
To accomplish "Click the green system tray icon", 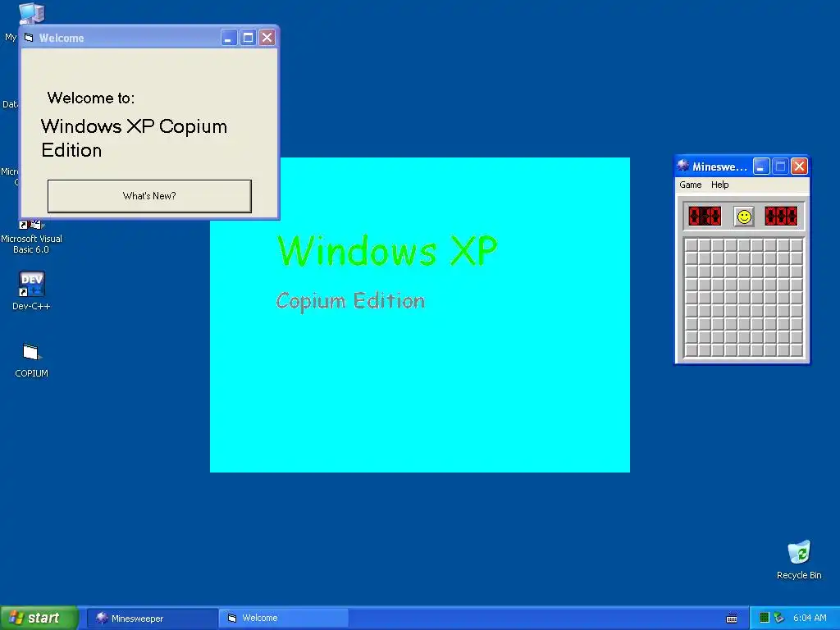I will (x=765, y=618).
